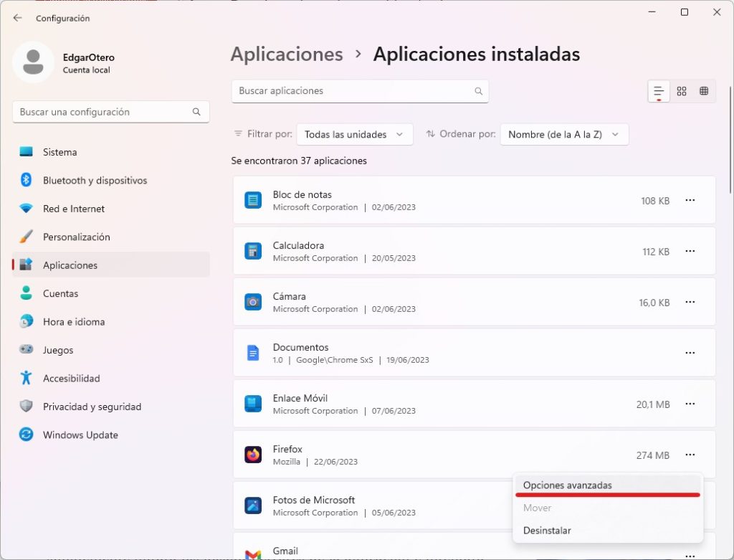Switch to grid view icon
The image size is (734, 560).
point(682,91)
